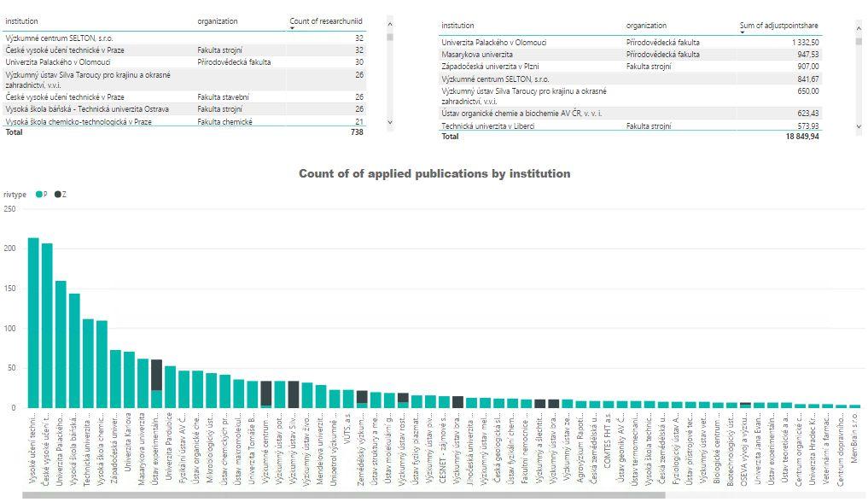
Task: Click the sort arrow under Sum of adjustpointshare
Action: coord(743,32)
